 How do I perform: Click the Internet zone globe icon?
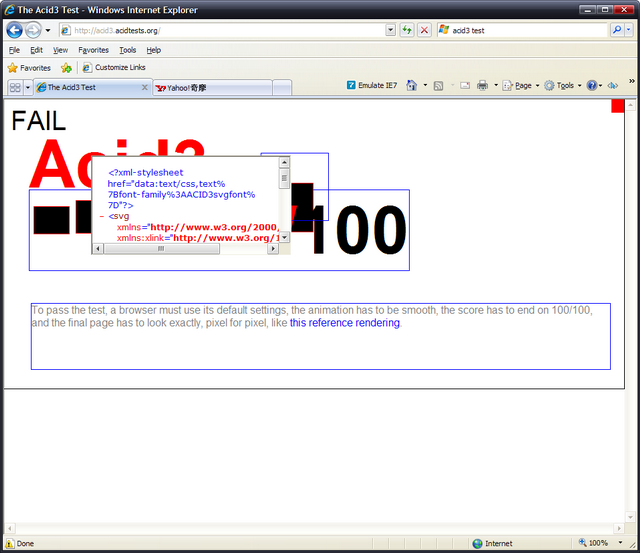[x=477, y=544]
